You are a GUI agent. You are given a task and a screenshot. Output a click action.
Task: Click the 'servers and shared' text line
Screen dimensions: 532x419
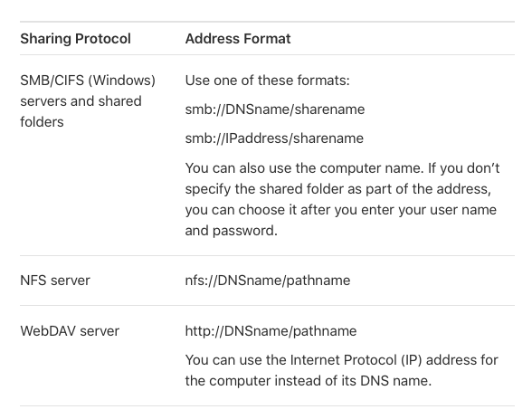click(x=81, y=101)
